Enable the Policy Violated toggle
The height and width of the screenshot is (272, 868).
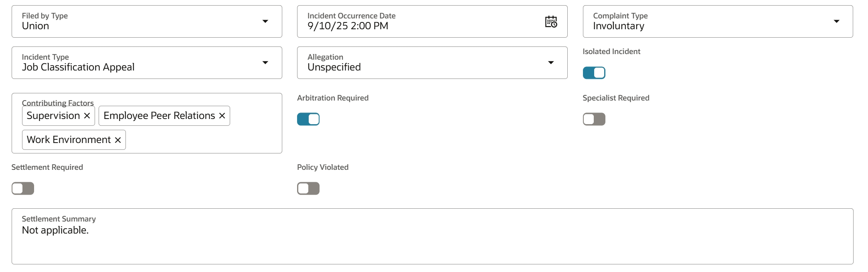pos(308,189)
